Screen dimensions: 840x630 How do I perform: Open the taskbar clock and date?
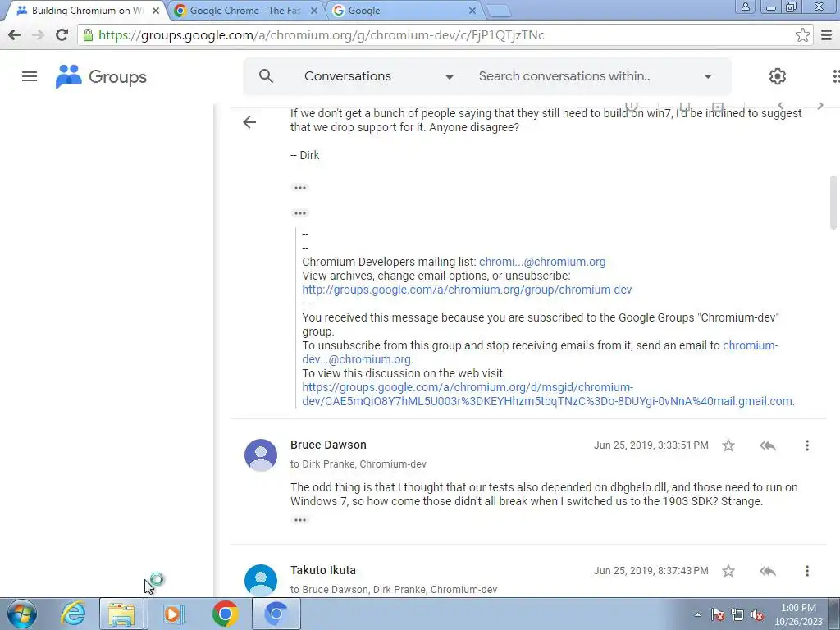[798, 614]
